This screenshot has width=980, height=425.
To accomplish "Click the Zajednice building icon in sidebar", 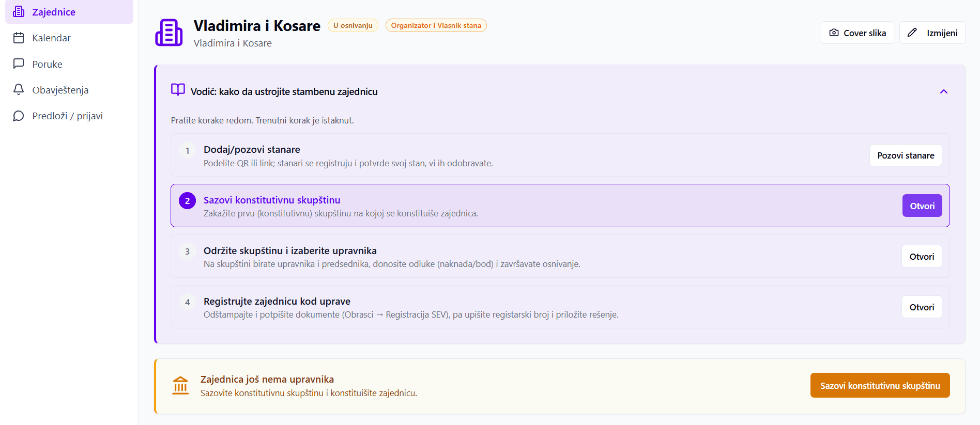I will (19, 12).
